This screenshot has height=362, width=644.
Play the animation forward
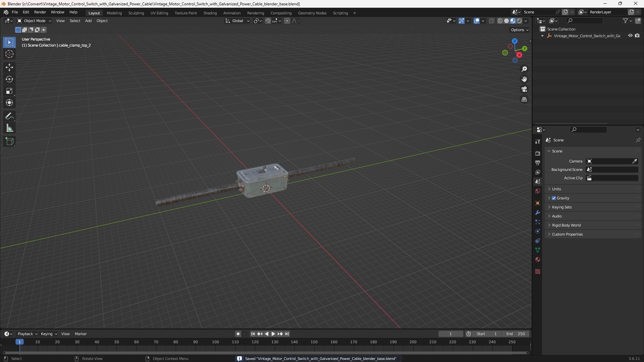[273, 334]
